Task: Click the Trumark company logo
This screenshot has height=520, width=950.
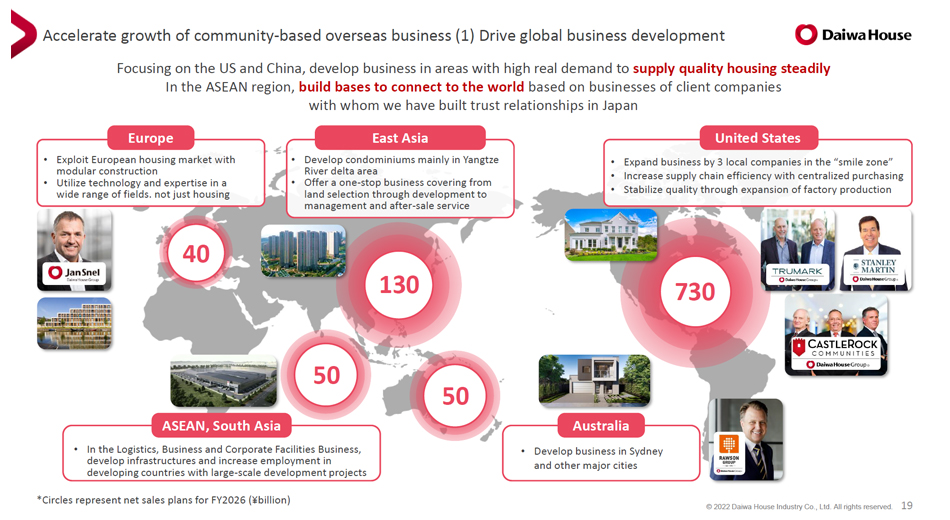Action: (796, 274)
